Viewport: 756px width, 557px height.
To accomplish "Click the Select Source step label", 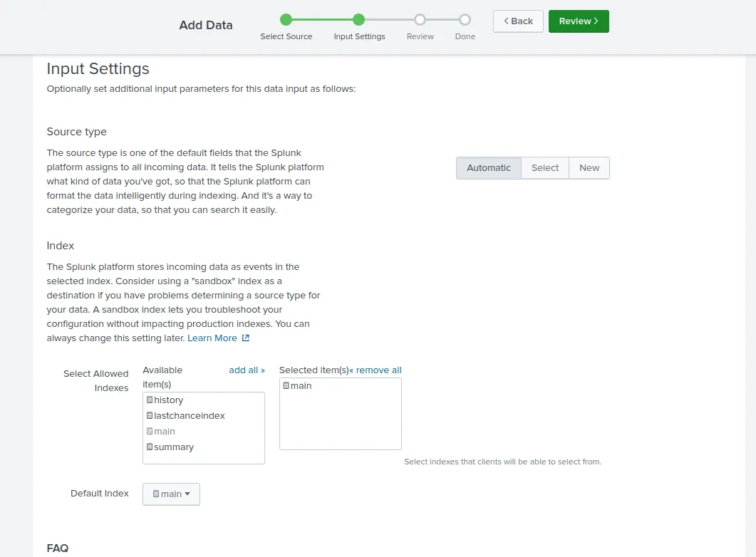I will pyautogui.click(x=286, y=36).
